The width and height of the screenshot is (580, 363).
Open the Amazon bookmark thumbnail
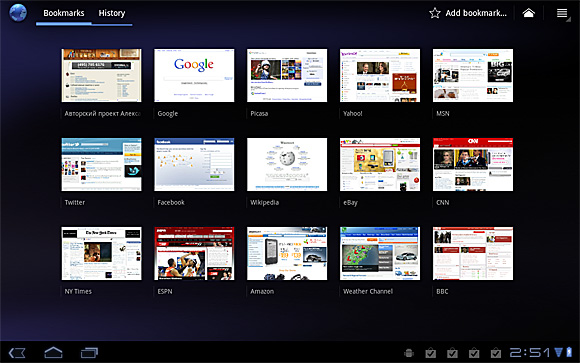pos(287,253)
